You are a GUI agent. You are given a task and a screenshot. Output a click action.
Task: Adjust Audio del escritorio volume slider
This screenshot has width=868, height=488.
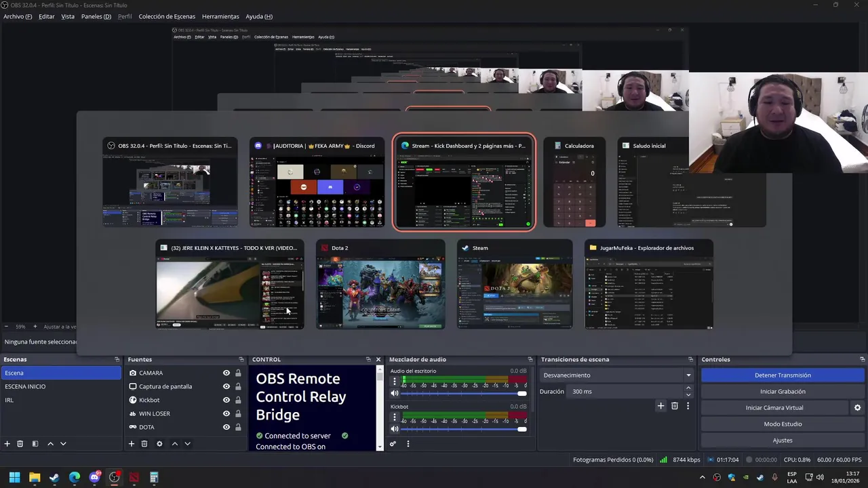point(464,393)
